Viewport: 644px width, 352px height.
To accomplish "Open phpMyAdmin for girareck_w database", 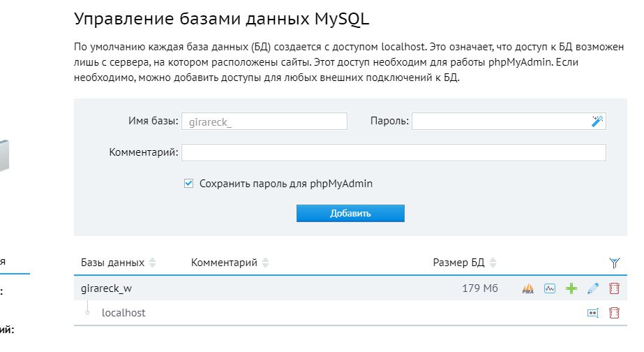I will 528,288.
